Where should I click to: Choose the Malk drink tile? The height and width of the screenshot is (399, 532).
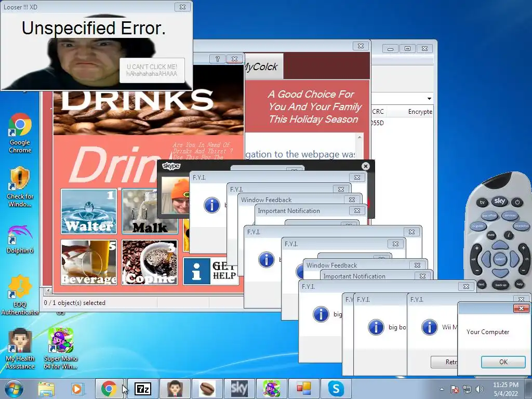click(150, 211)
